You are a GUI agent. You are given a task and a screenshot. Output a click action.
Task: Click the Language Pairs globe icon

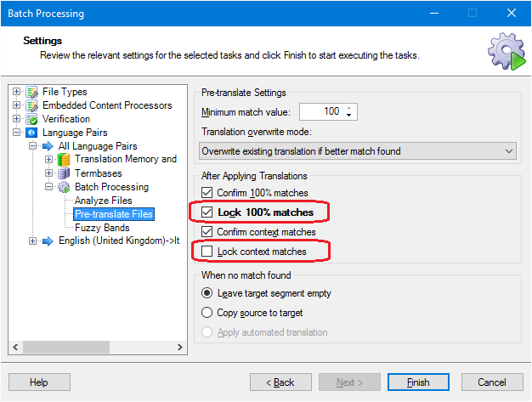32,133
